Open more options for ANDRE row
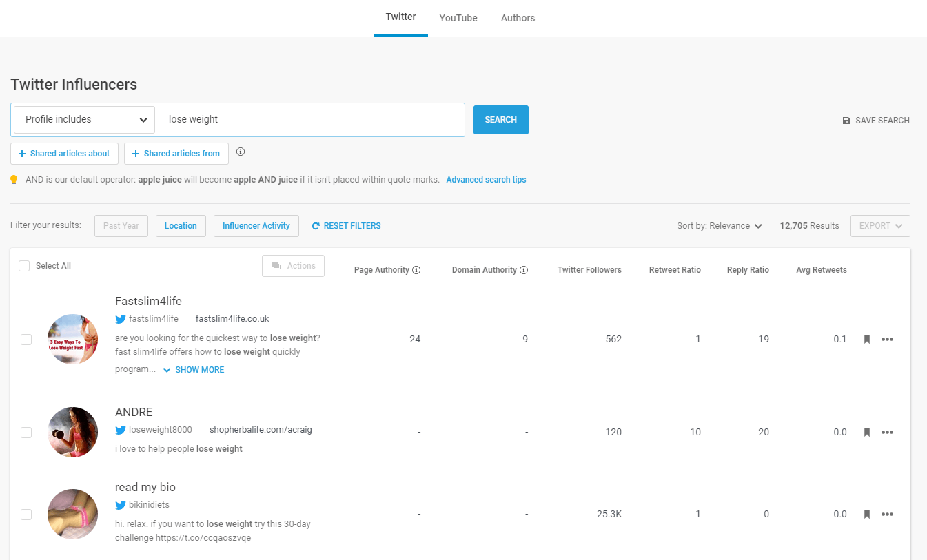Image resolution: width=927 pixels, height=560 pixels. (887, 433)
